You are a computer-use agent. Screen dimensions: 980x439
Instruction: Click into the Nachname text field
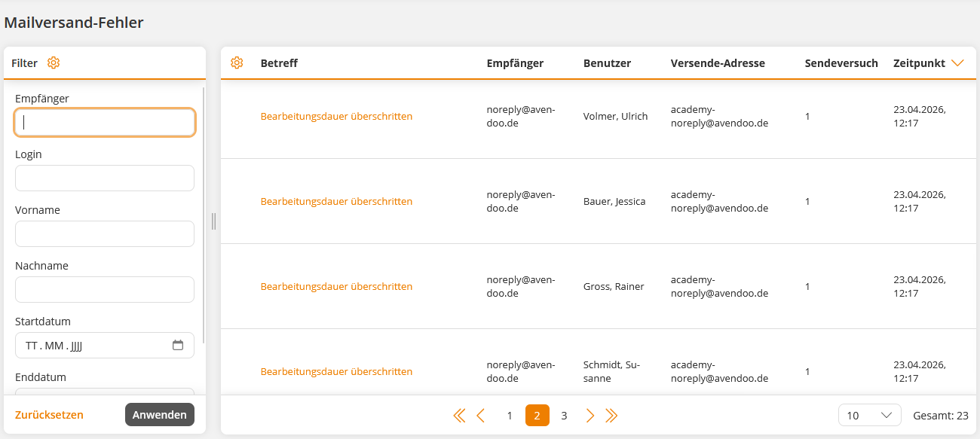pyautogui.click(x=105, y=290)
